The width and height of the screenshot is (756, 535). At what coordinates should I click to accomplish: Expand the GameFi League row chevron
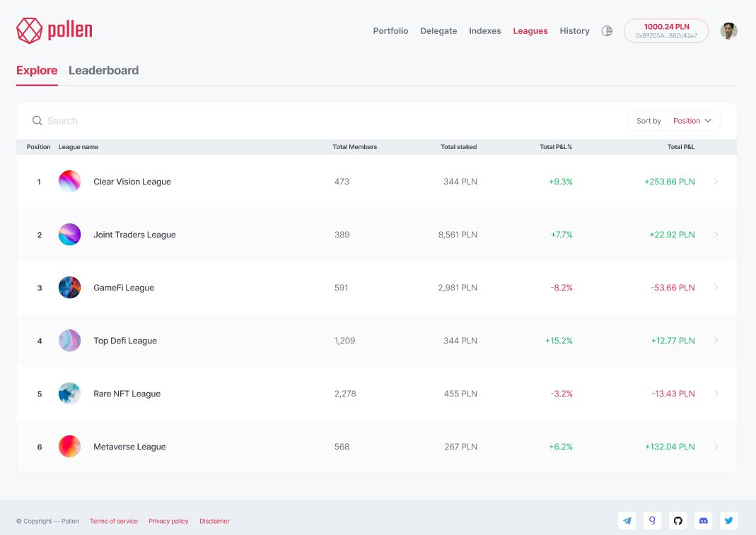click(716, 288)
